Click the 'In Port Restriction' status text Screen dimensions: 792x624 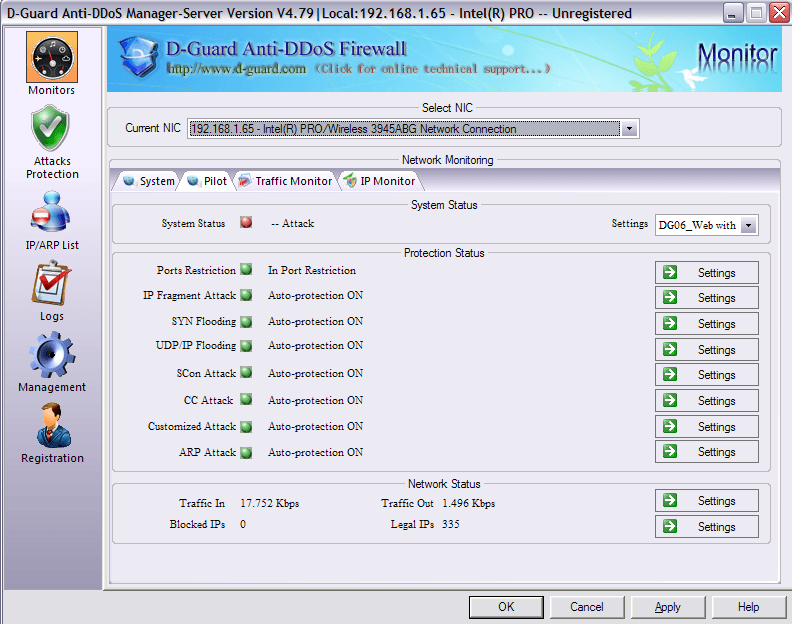pyautogui.click(x=312, y=270)
